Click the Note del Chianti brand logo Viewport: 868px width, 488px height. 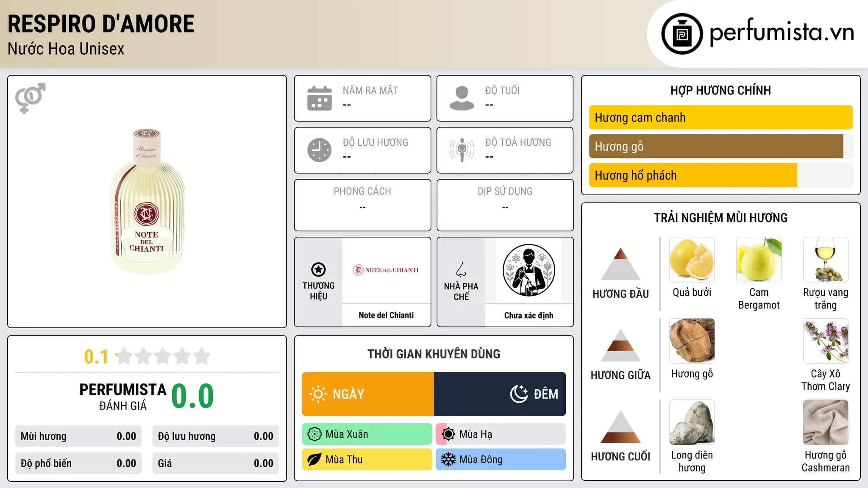point(386,270)
